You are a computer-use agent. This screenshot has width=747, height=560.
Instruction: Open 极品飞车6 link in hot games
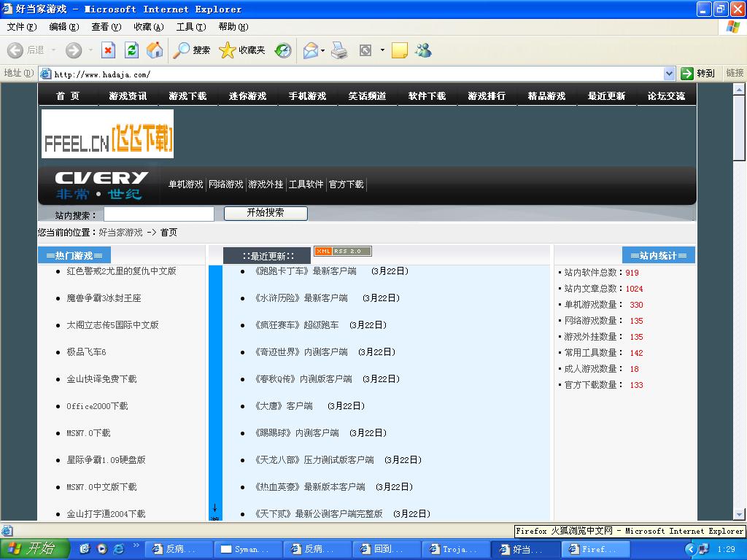pyautogui.click(x=86, y=352)
